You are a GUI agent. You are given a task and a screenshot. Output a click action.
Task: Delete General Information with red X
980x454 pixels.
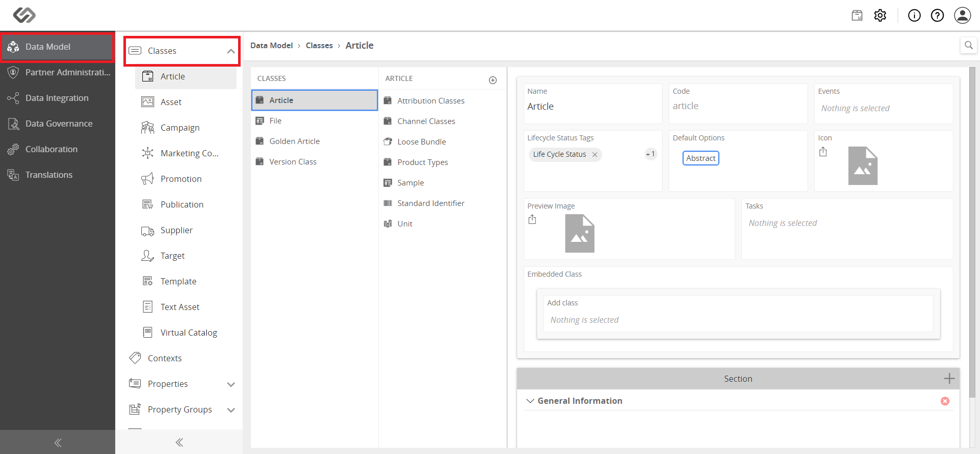point(945,401)
